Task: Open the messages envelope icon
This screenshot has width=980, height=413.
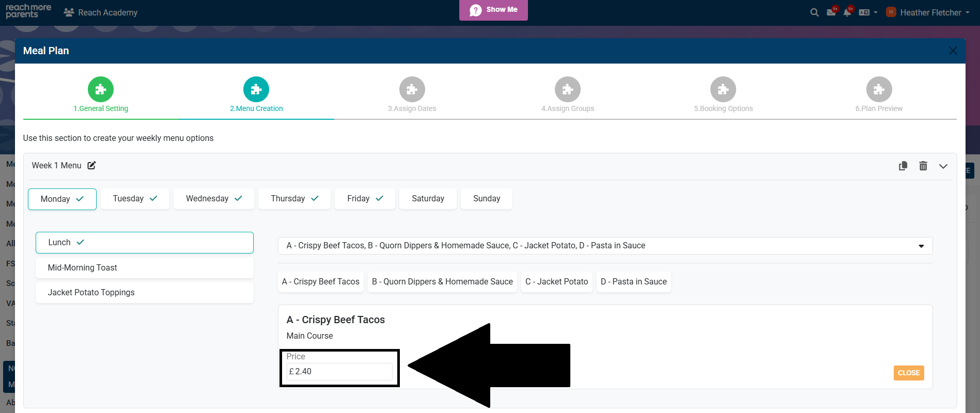Action: tap(831, 12)
